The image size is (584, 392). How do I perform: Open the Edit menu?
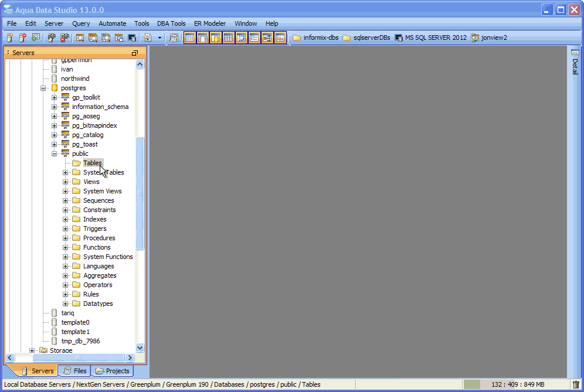click(x=30, y=23)
